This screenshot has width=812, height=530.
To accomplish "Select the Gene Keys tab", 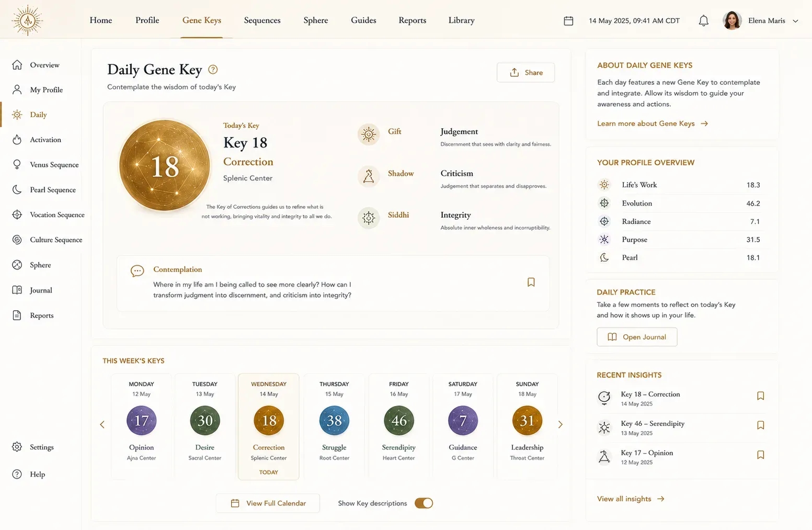I will (202, 20).
